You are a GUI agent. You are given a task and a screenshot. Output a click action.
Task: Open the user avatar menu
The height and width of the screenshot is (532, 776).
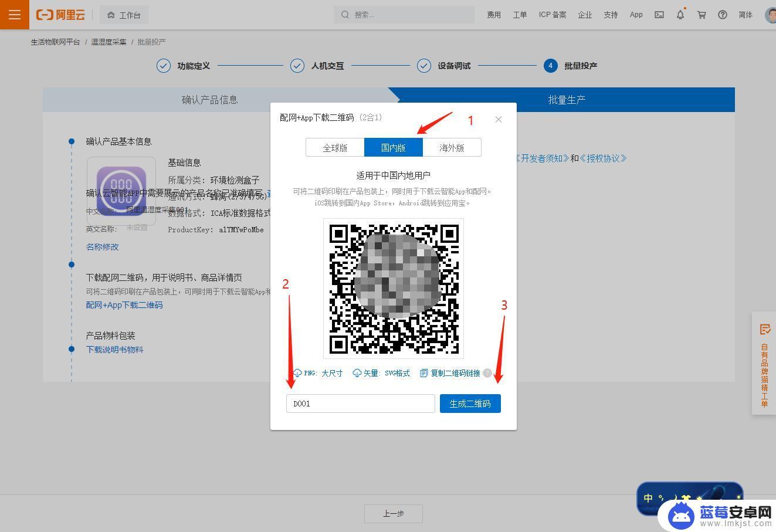click(771, 15)
